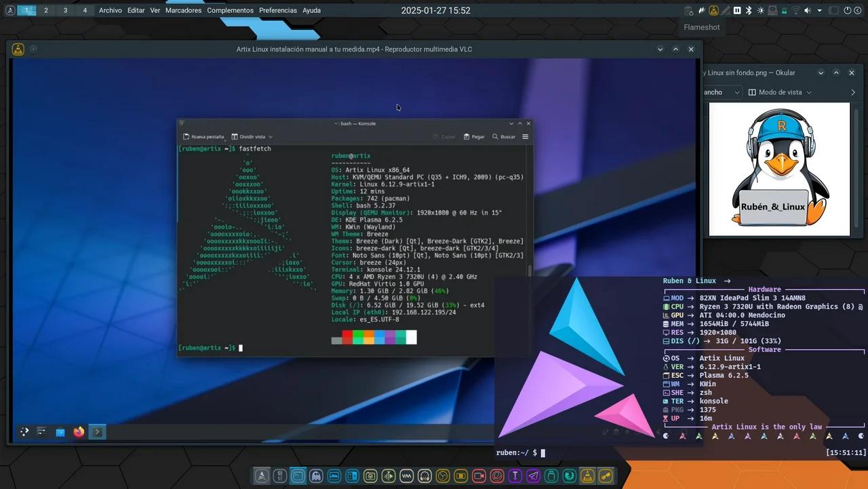Open Buscar in the Konsole toolbar
Image resolution: width=868 pixels, height=489 pixels.
pyautogui.click(x=503, y=136)
